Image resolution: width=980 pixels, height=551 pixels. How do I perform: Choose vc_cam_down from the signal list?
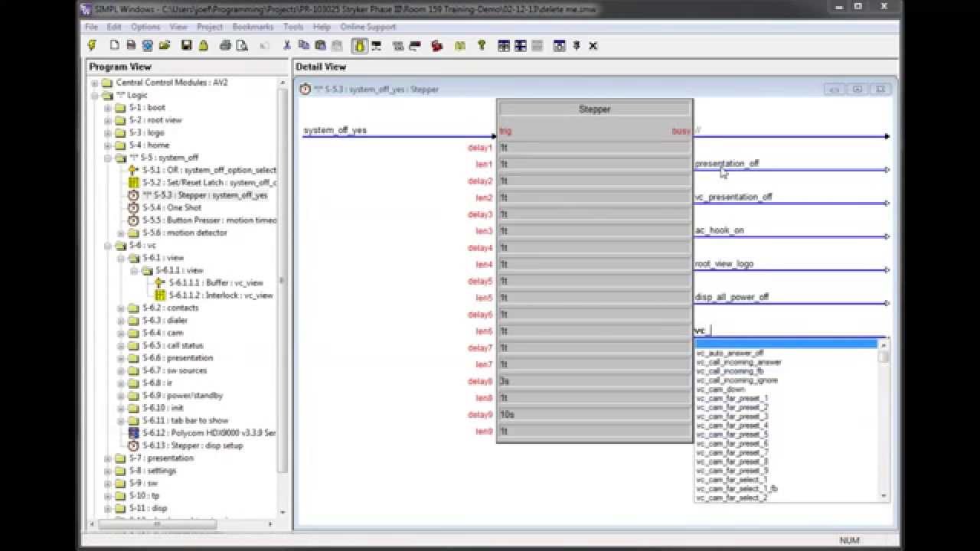pyautogui.click(x=720, y=389)
